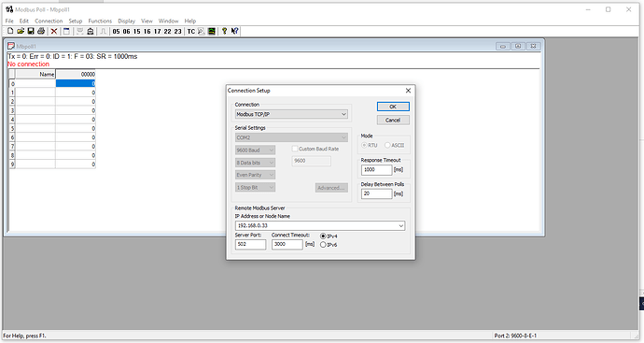Open a file with the folder icon

pyautogui.click(x=21, y=31)
